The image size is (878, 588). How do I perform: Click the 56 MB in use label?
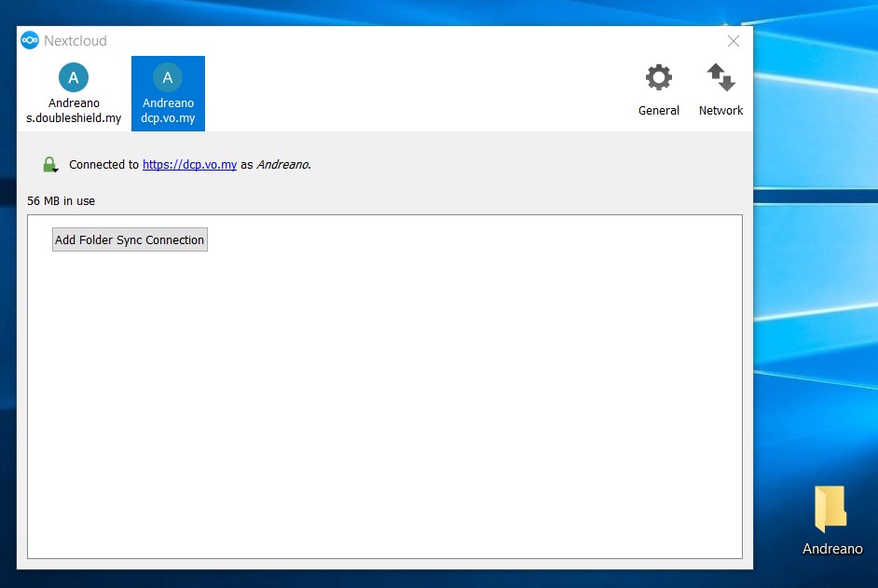coord(62,201)
